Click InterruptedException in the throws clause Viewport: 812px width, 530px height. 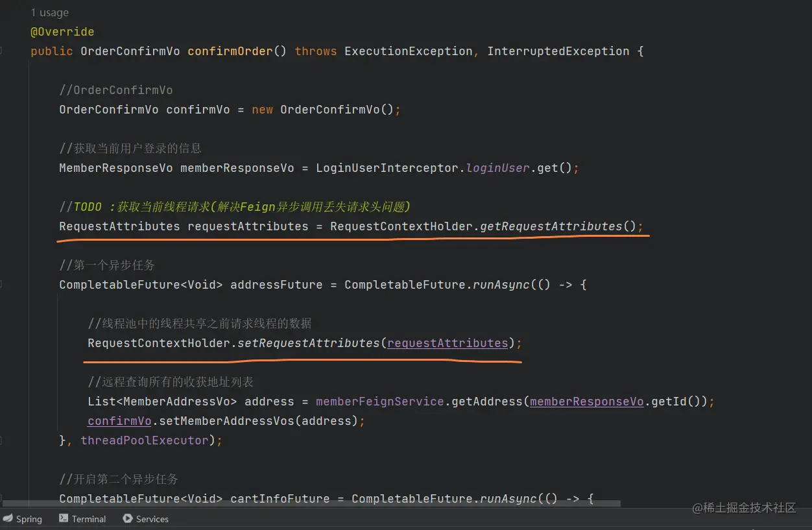[558, 51]
